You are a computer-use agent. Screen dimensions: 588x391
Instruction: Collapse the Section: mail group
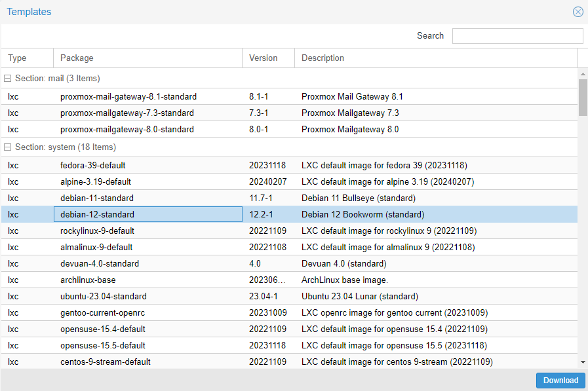coord(7,79)
